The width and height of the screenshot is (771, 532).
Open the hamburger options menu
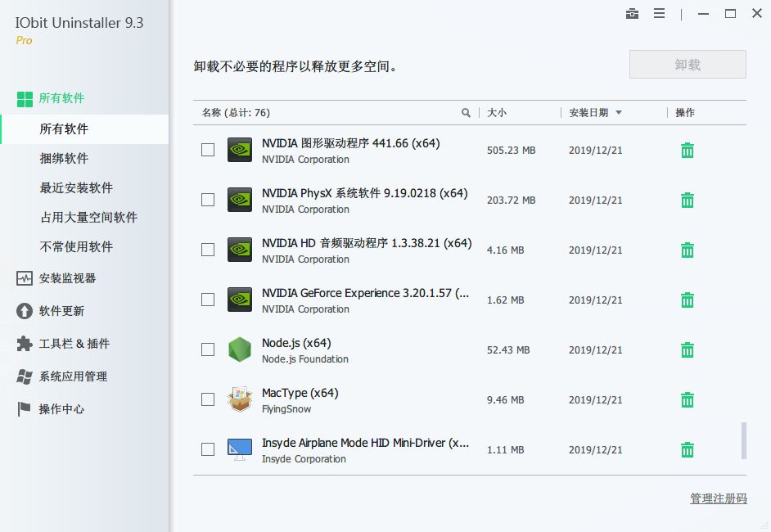click(660, 13)
